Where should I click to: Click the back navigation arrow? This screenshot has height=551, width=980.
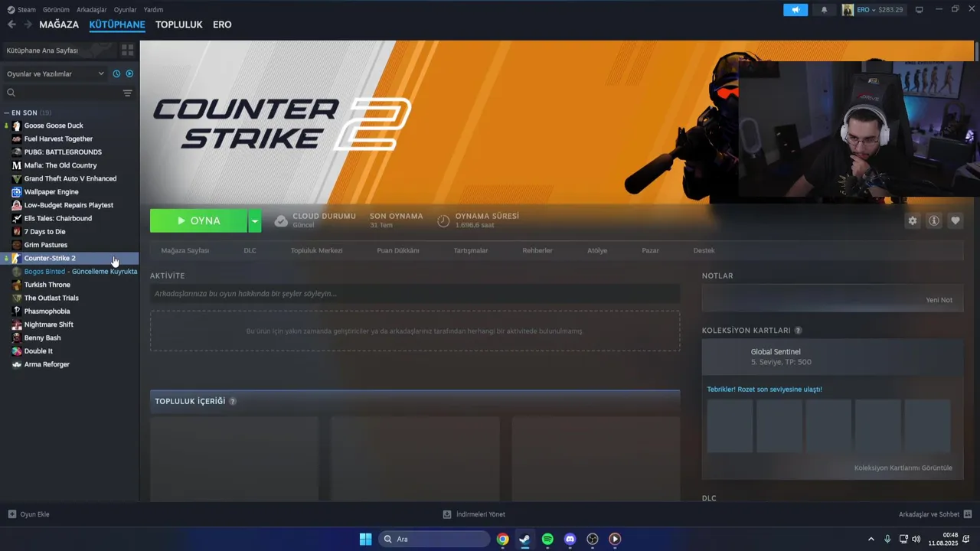pos(11,24)
